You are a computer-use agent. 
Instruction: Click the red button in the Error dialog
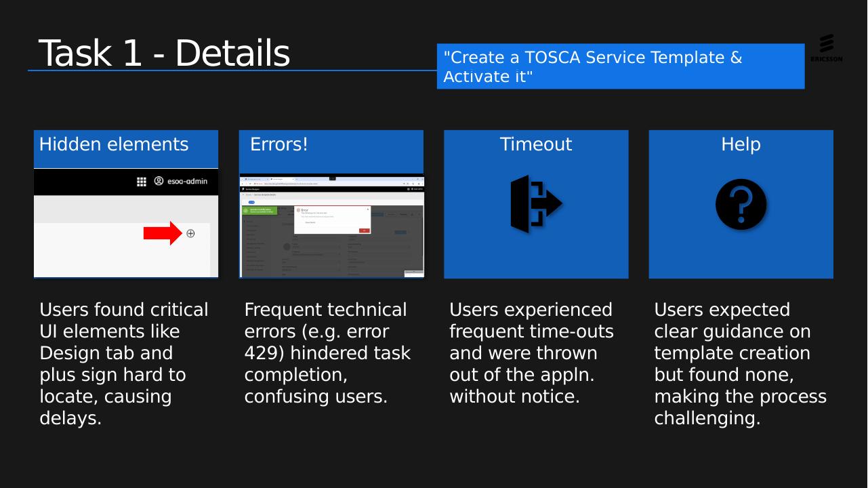(x=364, y=230)
